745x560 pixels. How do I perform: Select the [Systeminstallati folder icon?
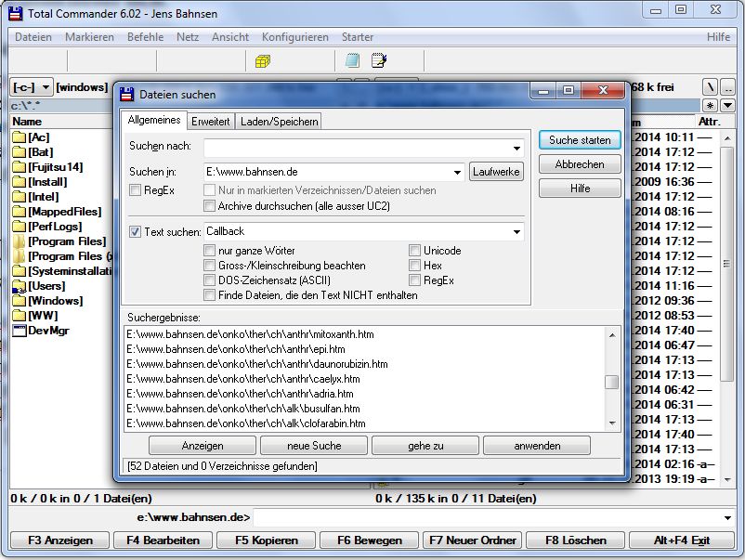(19, 271)
